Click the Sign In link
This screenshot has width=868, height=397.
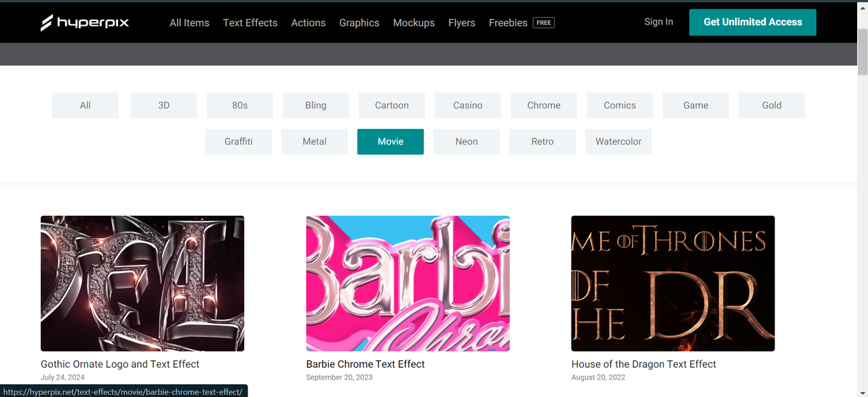coord(658,22)
